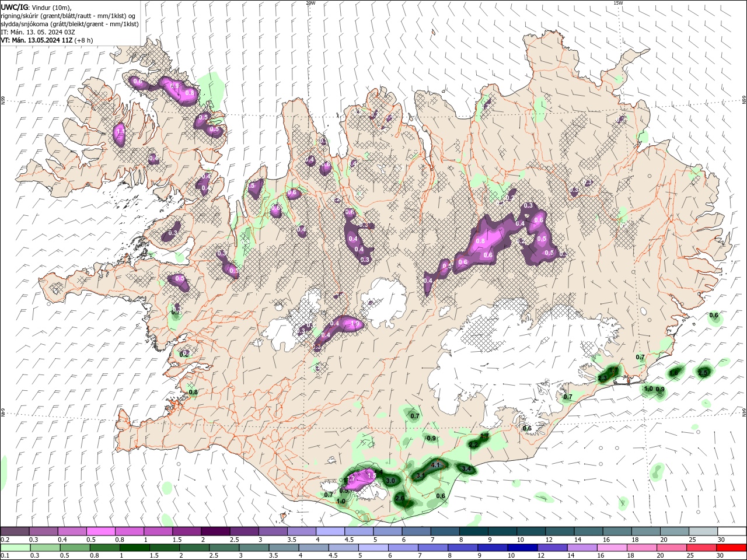
Task: Click the rain value "4.1" on the south coast
Action: coord(435,466)
